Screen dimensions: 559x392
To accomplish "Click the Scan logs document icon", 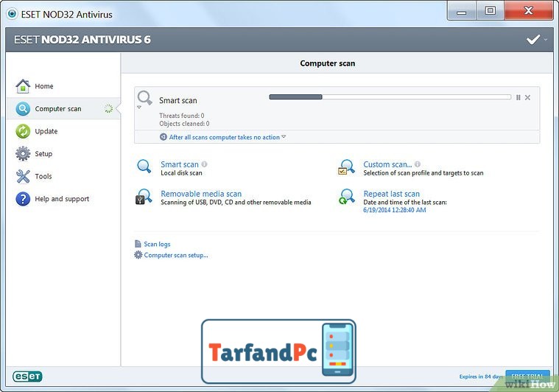I will tap(138, 244).
